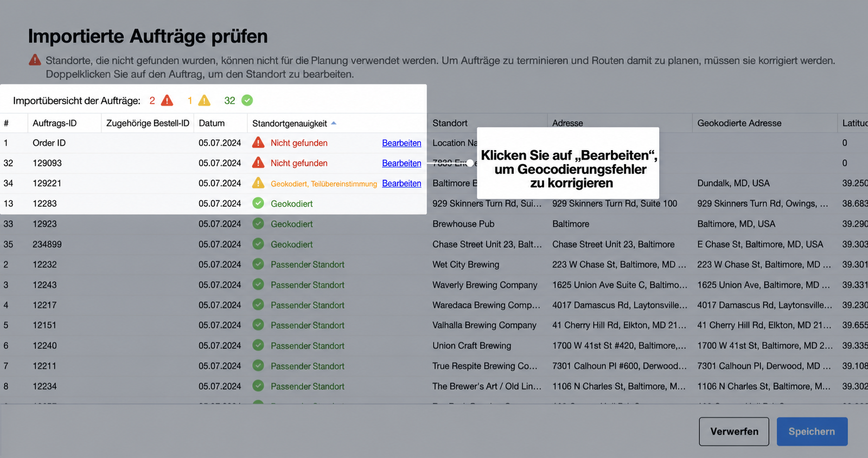Click the green check icon for order 234899
Image resolution: width=868 pixels, height=458 pixels.
258,244
